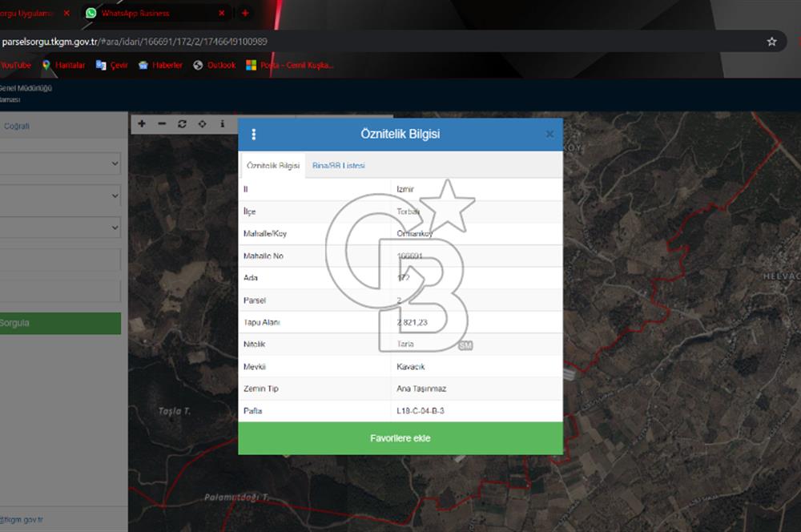This screenshot has height=532, width=801.
Task: Close the WhatsApp Business tab
Action: pos(221,14)
